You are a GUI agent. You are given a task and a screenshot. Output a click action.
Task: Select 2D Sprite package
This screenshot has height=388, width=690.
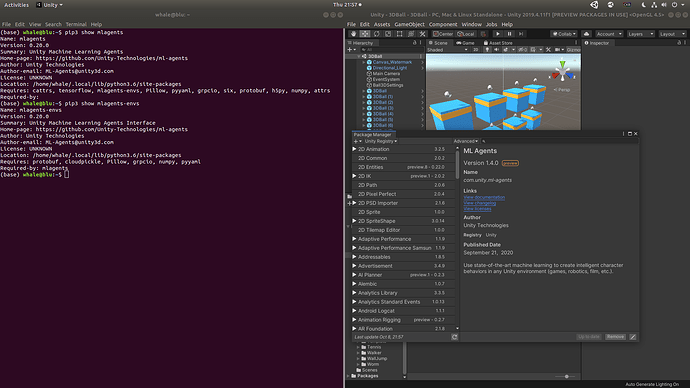pyautogui.click(x=403, y=212)
